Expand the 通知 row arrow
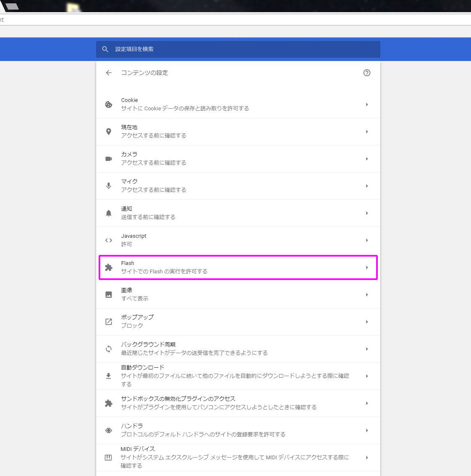 tap(367, 213)
